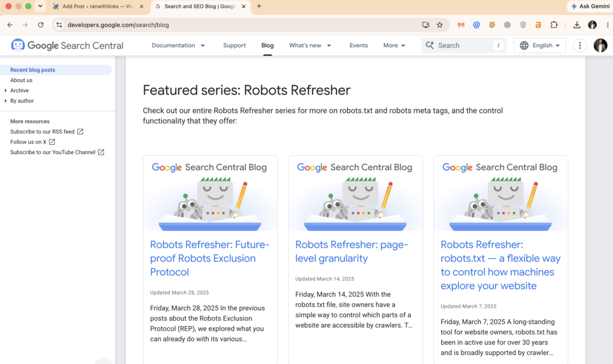The width and height of the screenshot is (613, 364).
Task: Expand the Archive tree item
Action: tap(5, 90)
